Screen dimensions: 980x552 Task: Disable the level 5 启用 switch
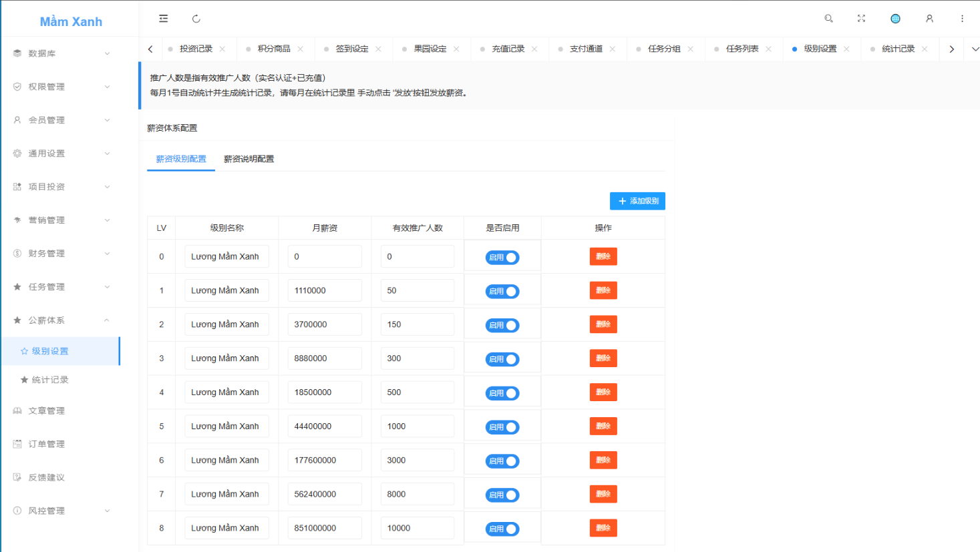pyautogui.click(x=502, y=427)
